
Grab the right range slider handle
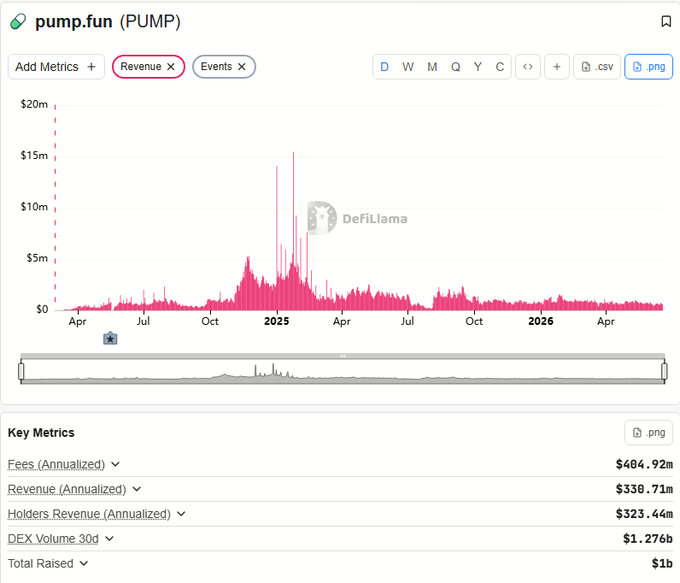click(664, 371)
